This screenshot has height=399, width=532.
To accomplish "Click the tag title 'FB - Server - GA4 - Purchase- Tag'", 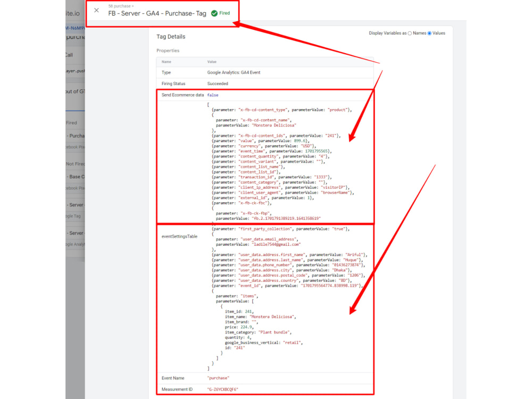I will click(x=157, y=14).
